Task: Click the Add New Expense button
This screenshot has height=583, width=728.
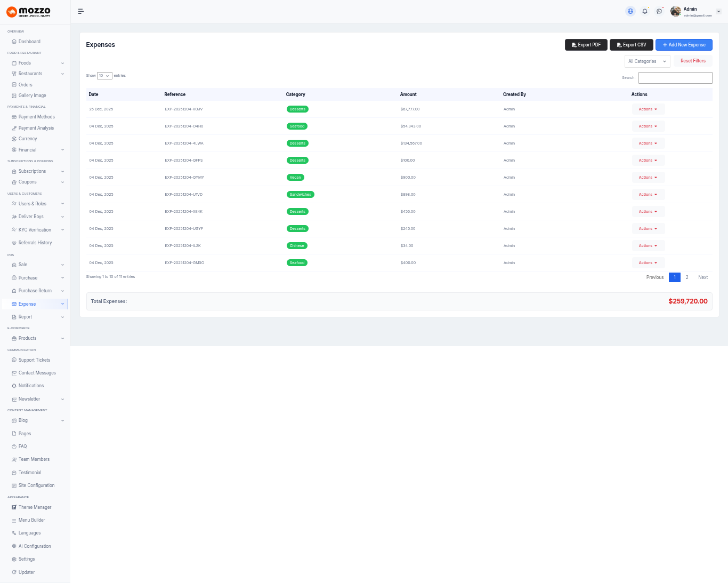Action: point(684,45)
